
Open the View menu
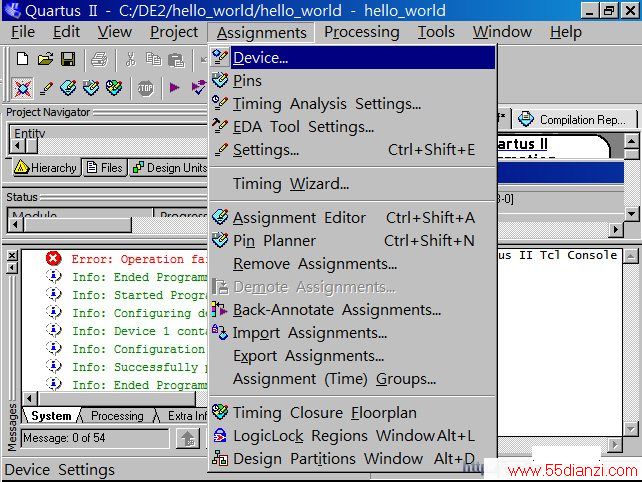click(115, 32)
